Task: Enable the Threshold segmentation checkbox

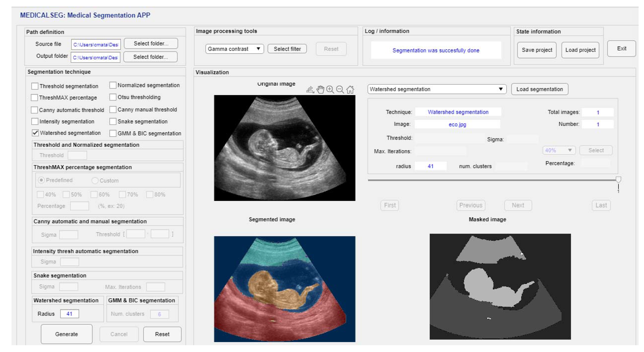Action: 35,86
